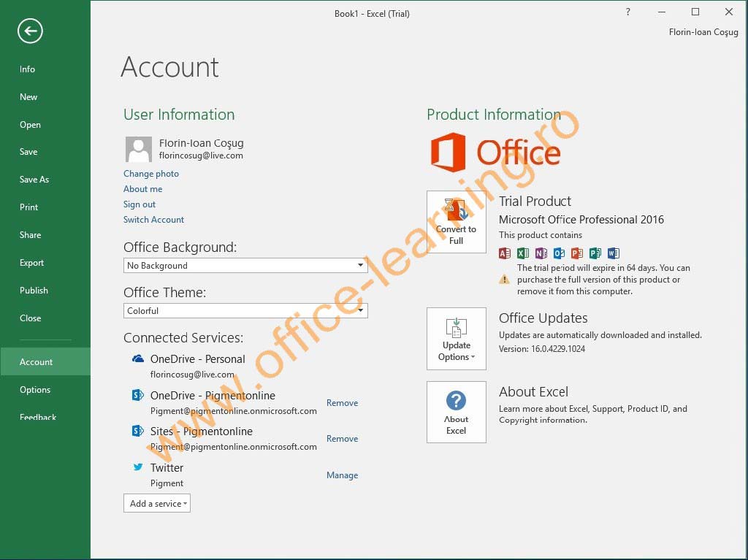
Task: Click the SharePoint icon beside OneDrive - Pigmentonline
Action: point(138,395)
